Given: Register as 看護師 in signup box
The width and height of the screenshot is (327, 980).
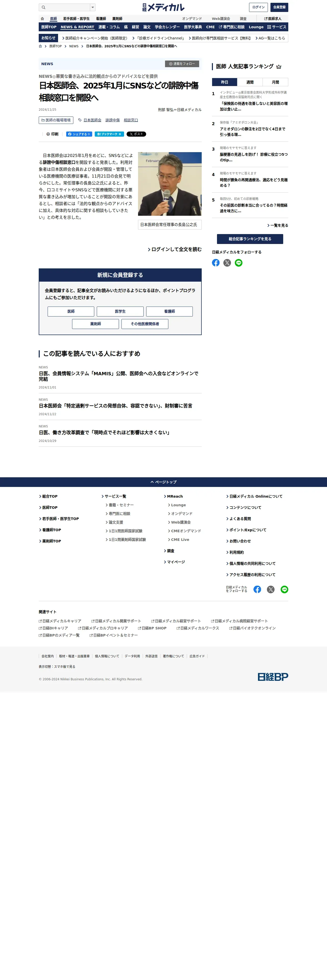Looking at the screenshot, I should [169, 312].
